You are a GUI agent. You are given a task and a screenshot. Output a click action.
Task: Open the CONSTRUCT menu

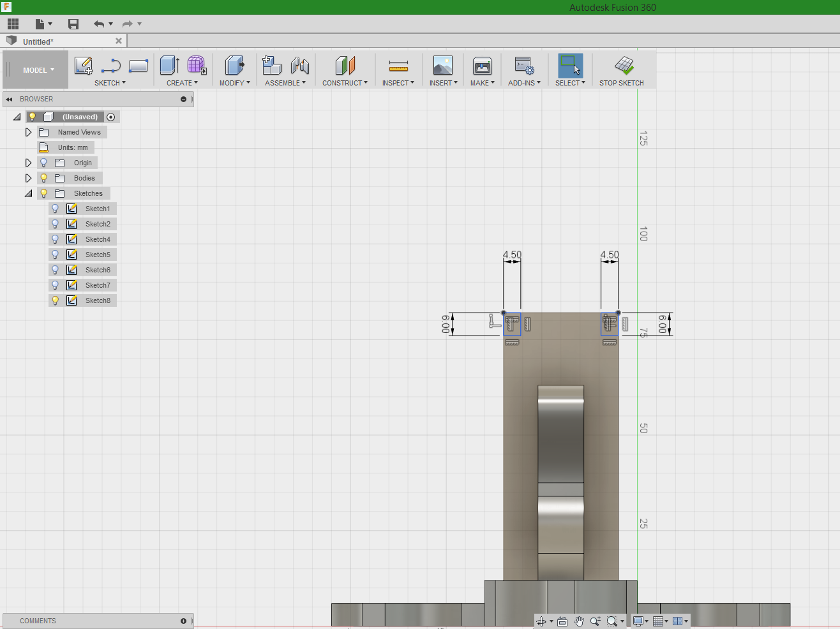(x=345, y=83)
